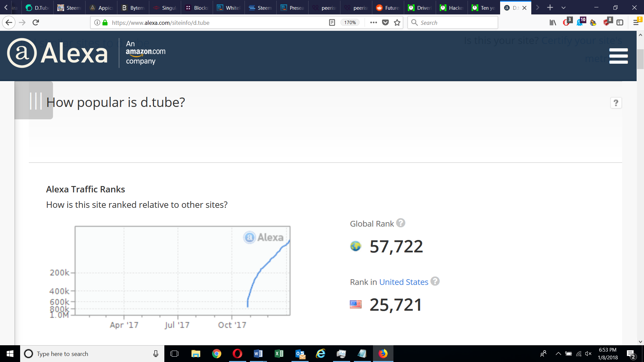The height and width of the screenshot is (362, 644).
Task: Switch to the Bytem tab
Action: coord(133,7)
